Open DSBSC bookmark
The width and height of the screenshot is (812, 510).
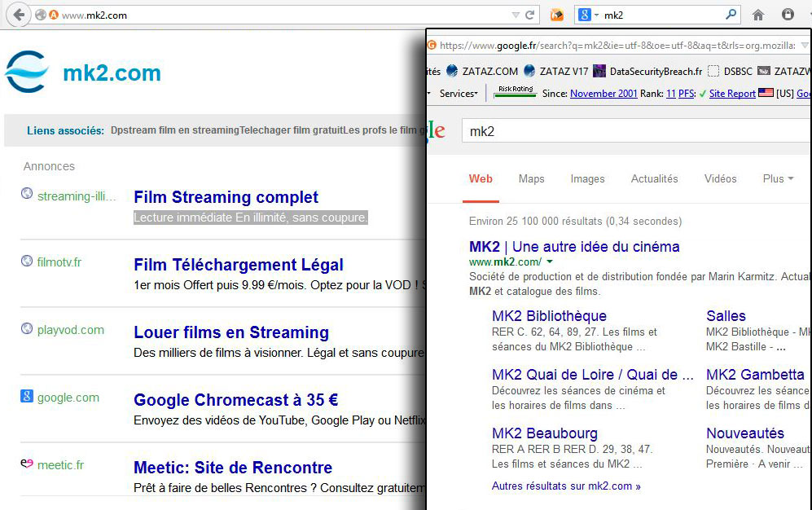coord(731,71)
